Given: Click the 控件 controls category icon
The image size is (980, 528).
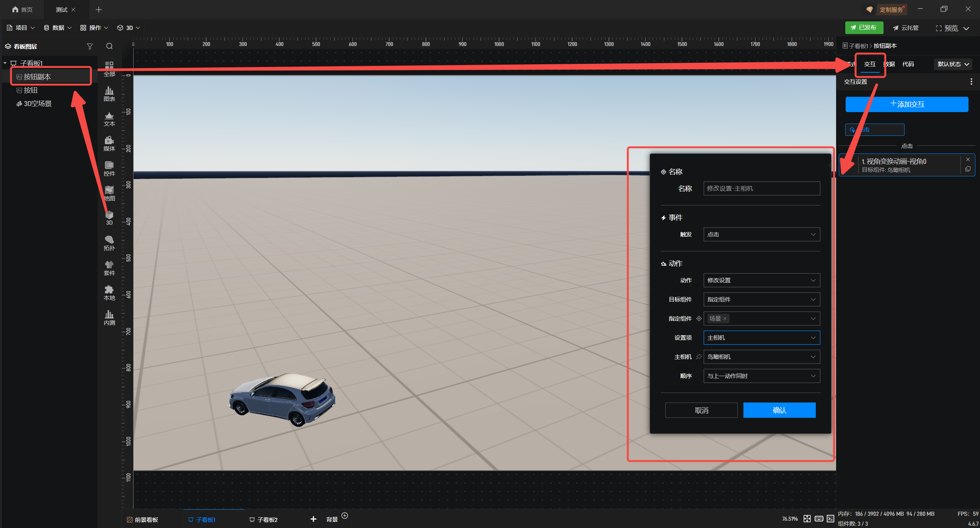Looking at the screenshot, I should [109, 168].
